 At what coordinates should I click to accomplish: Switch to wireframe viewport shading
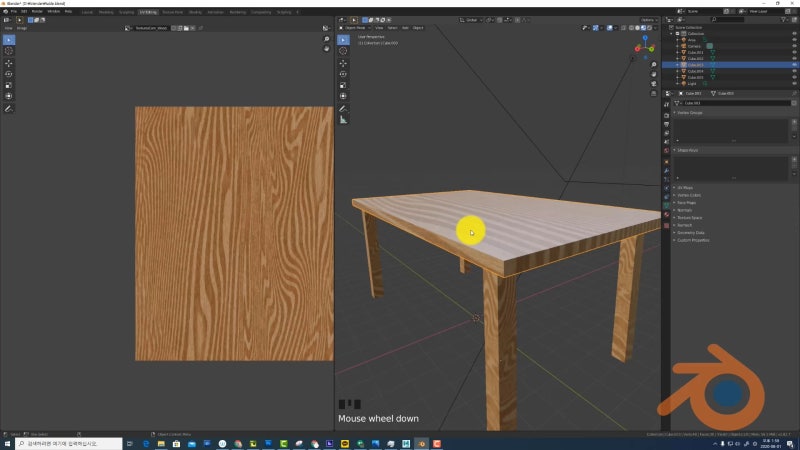coord(632,28)
